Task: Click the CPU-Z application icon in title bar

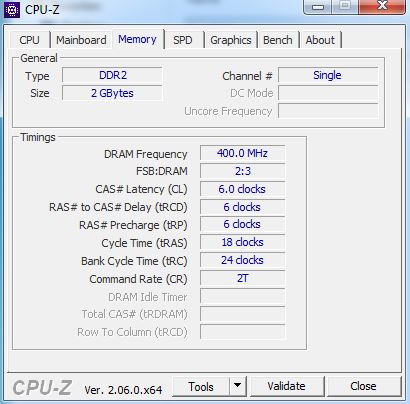Action: (x=12, y=10)
